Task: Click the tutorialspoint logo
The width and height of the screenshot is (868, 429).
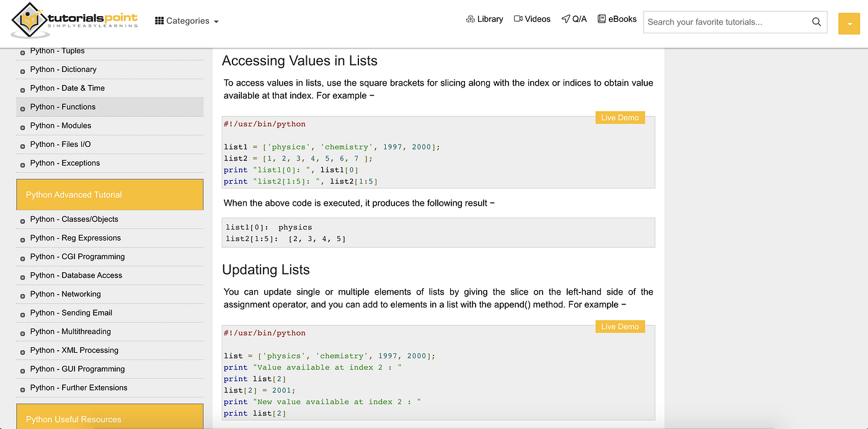Action: click(x=74, y=20)
